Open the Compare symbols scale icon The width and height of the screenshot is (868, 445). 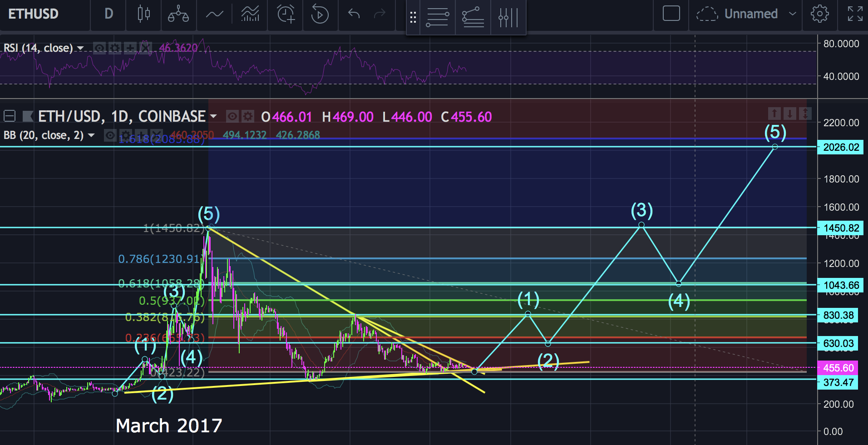point(178,14)
